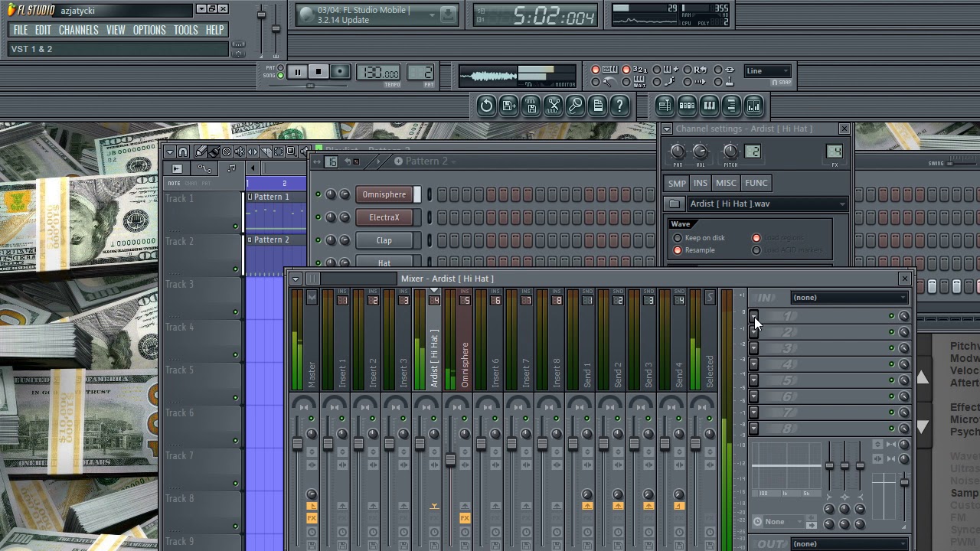Viewport: 980px width, 551px height.
Task: Open the mixer view icon
Action: pos(753,106)
